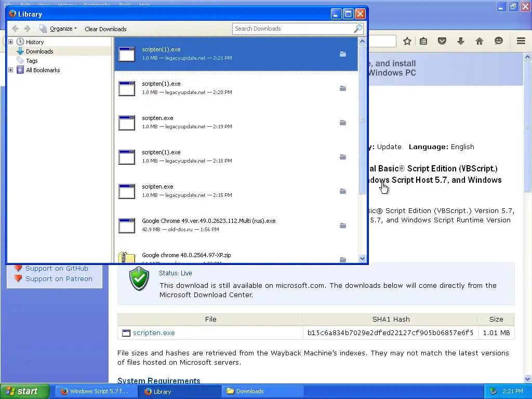Go back in Library window
The image size is (532, 399).
coord(15,29)
